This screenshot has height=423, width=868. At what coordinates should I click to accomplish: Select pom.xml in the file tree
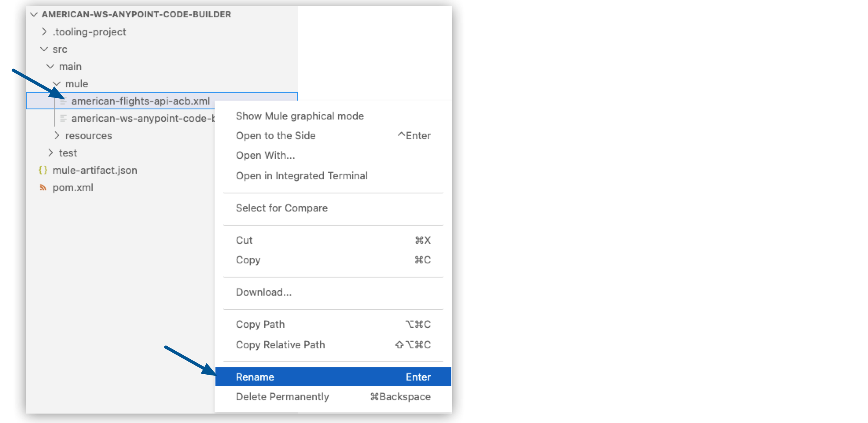coord(73,188)
